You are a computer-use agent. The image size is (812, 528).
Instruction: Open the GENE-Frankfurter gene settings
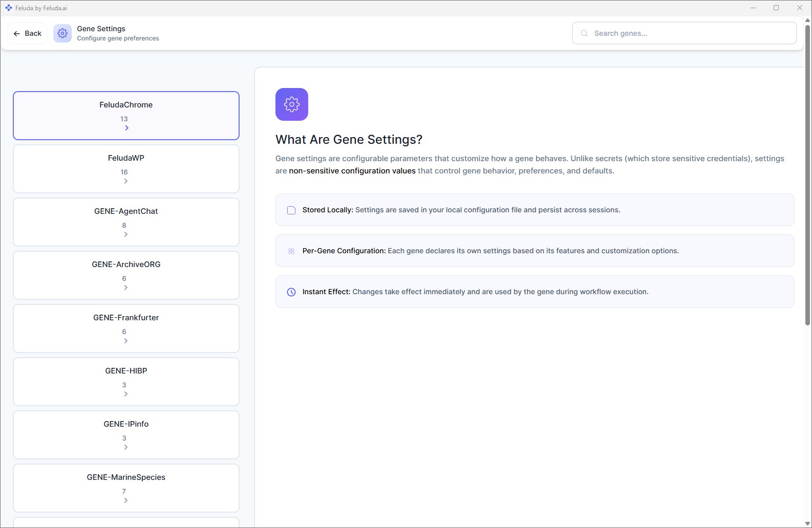coord(126,328)
